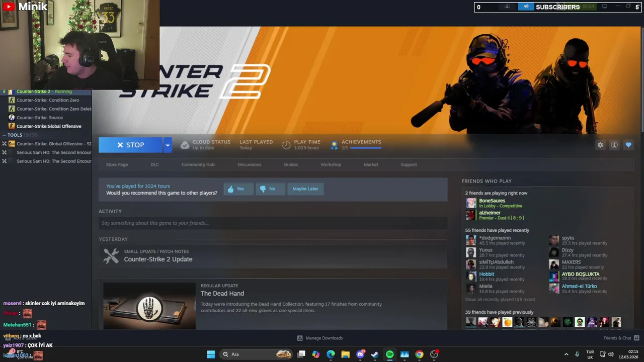Open the Community Hub tab
Viewport: 644px width, 362px height.
coord(198,164)
